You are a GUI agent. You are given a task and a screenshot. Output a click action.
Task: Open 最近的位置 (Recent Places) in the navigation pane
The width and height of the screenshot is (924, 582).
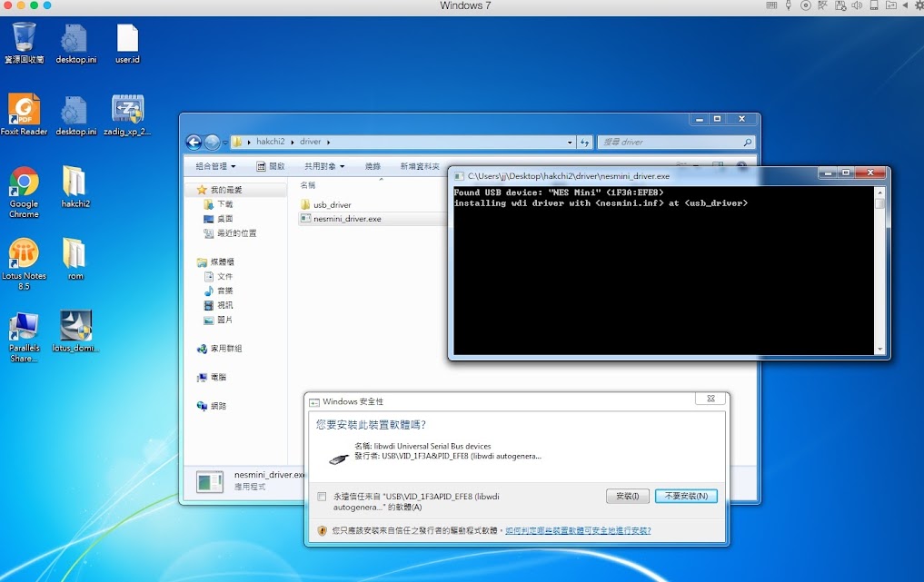(230, 233)
